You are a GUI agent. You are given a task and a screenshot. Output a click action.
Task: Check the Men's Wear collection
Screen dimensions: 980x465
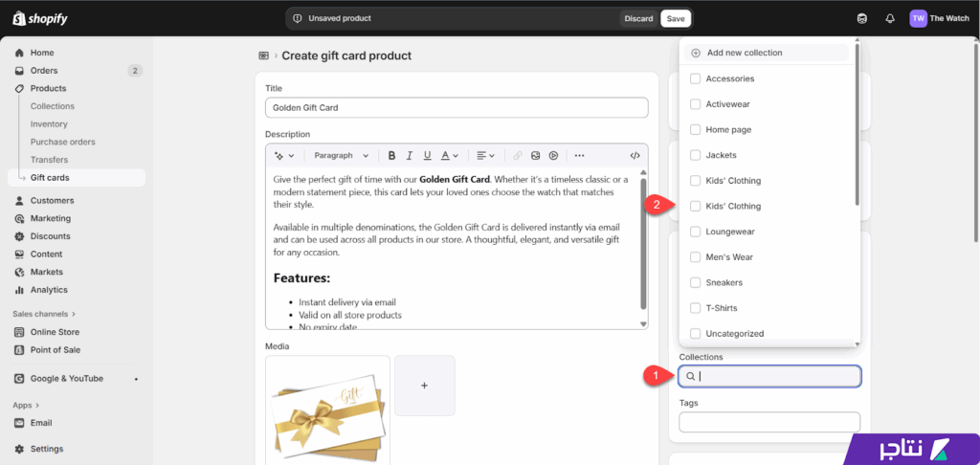click(x=695, y=257)
